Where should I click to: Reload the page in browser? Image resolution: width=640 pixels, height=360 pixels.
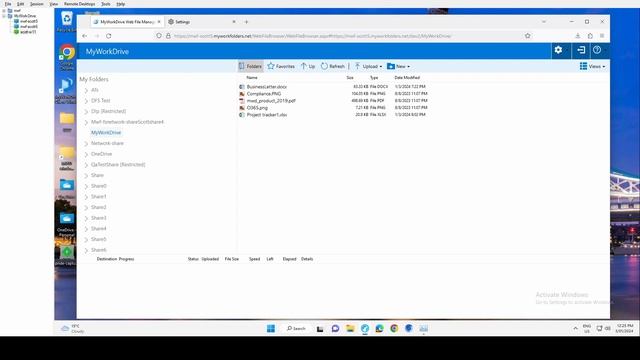pos(109,36)
